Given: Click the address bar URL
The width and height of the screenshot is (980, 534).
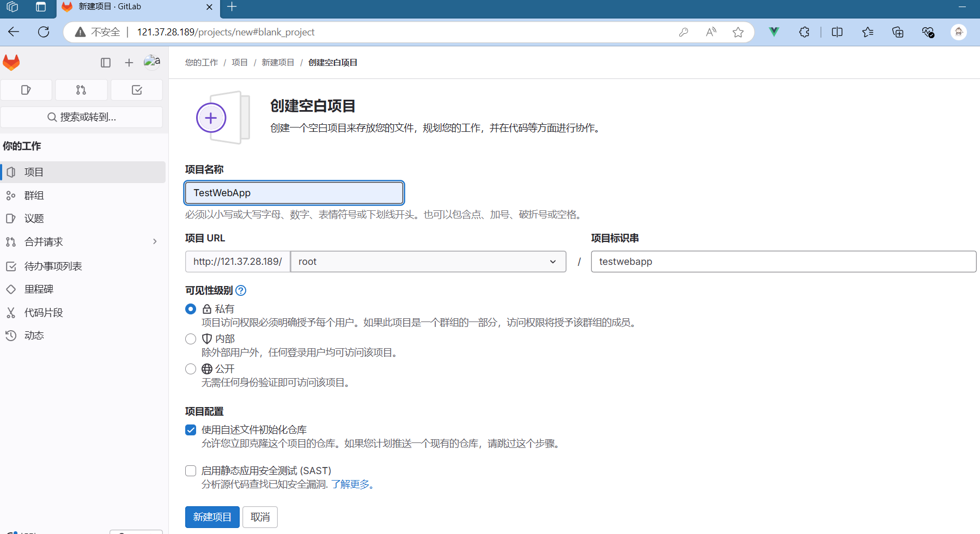Looking at the screenshot, I should point(226,32).
